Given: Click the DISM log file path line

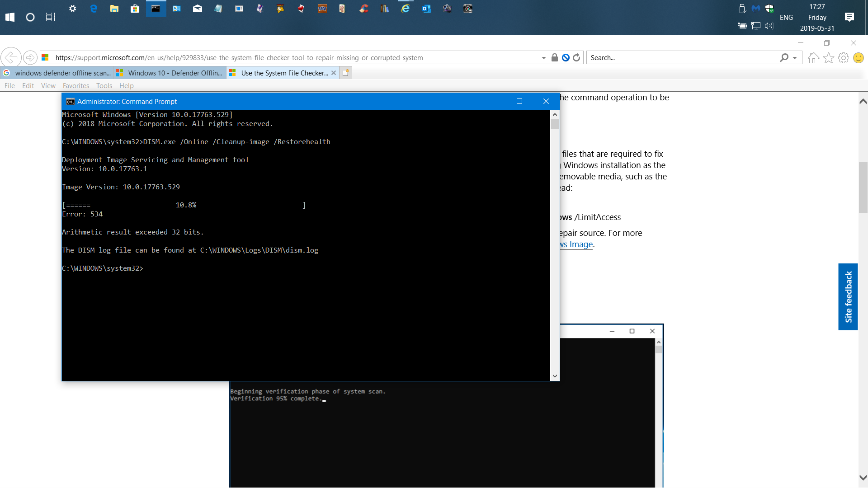Looking at the screenshot, I should (x=190, y=250).
